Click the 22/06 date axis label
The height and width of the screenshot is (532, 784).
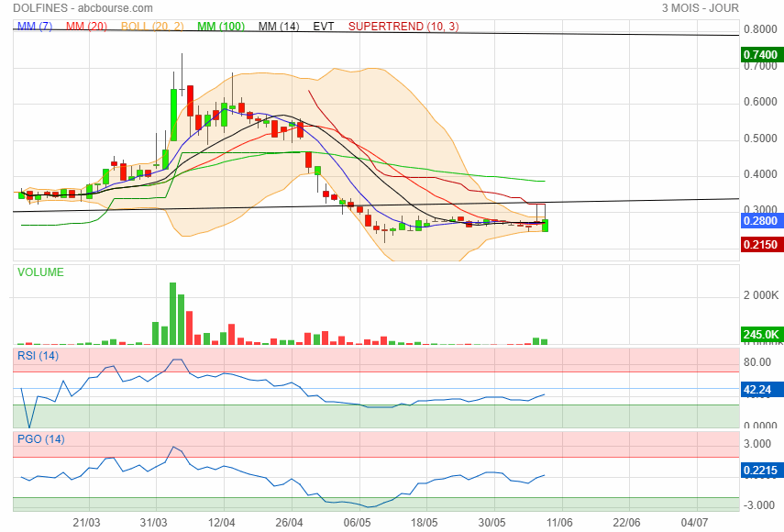click(x=626, y=523)
